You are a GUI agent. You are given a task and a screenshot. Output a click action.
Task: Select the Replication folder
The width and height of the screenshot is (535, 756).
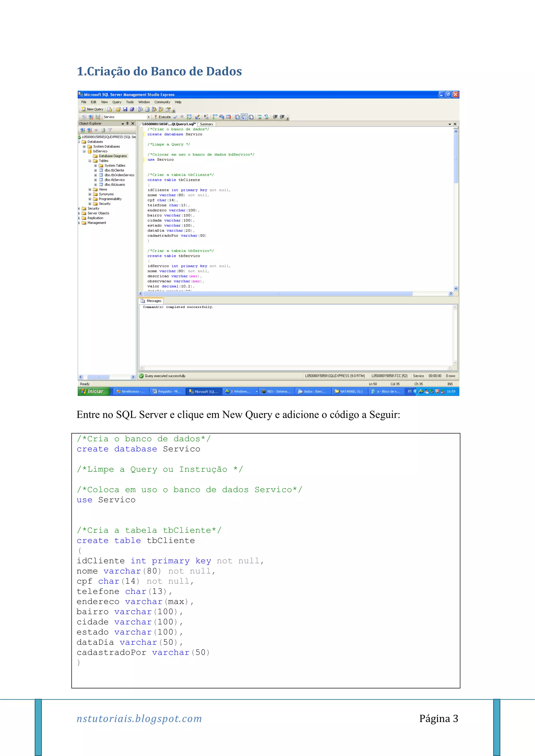pyautogui.click(x=95, y=218)
